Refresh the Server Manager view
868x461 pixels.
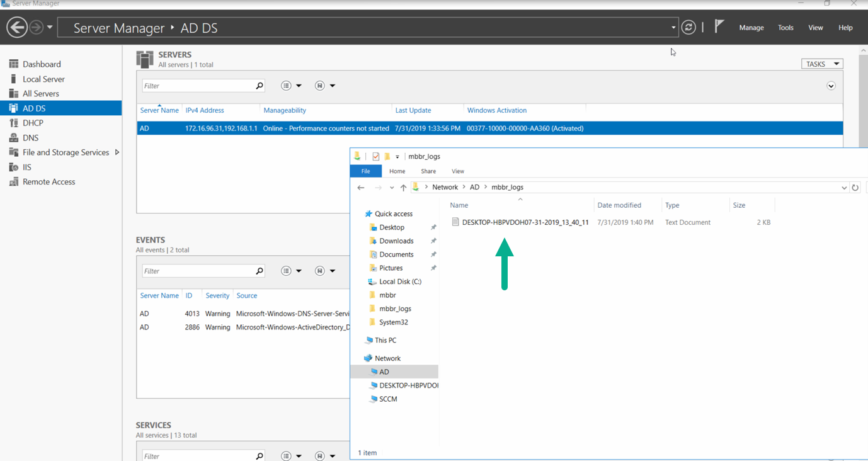(x=688, y=27)
